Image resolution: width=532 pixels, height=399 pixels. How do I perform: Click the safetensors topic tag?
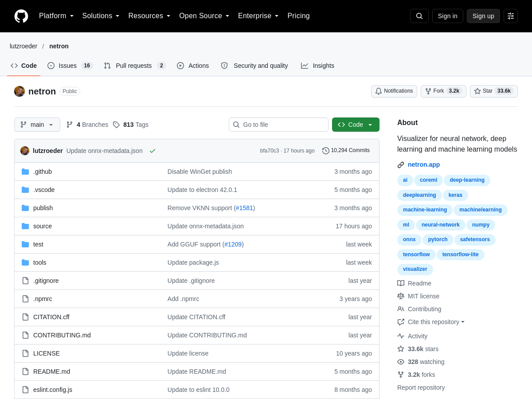[x=475, y=239]
